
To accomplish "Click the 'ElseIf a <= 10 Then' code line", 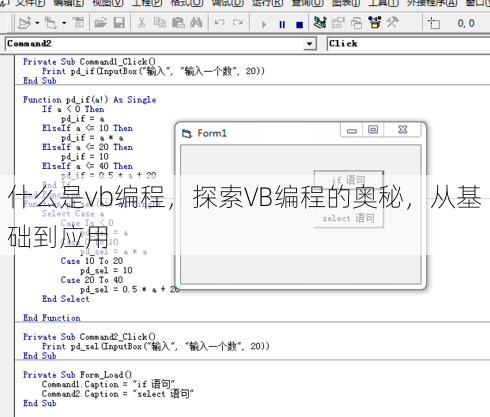I will (87, 128).
